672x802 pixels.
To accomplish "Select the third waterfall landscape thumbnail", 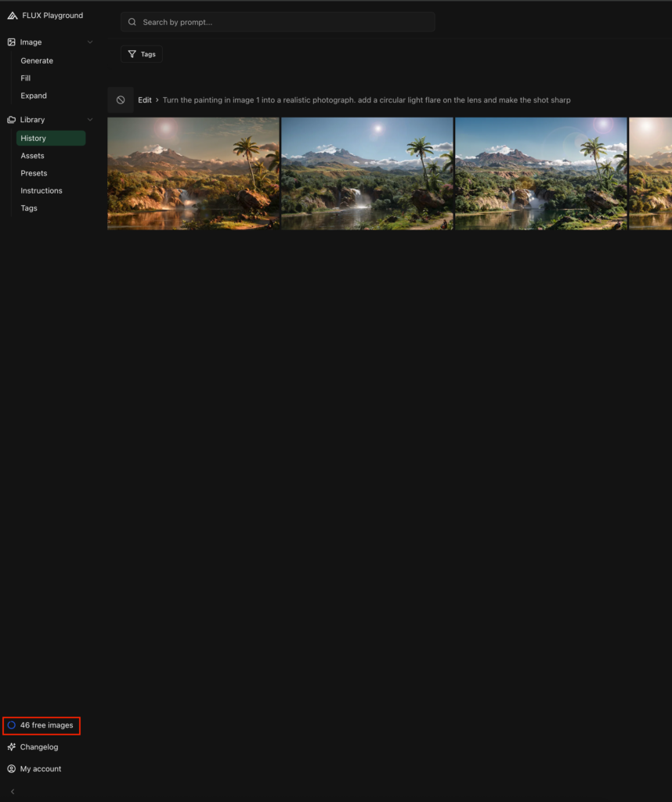I will tap(540, 173).
